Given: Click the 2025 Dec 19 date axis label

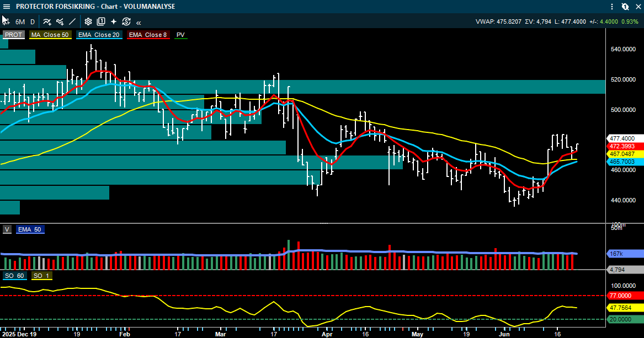Looking at the screenshot, I should (19, 334).
